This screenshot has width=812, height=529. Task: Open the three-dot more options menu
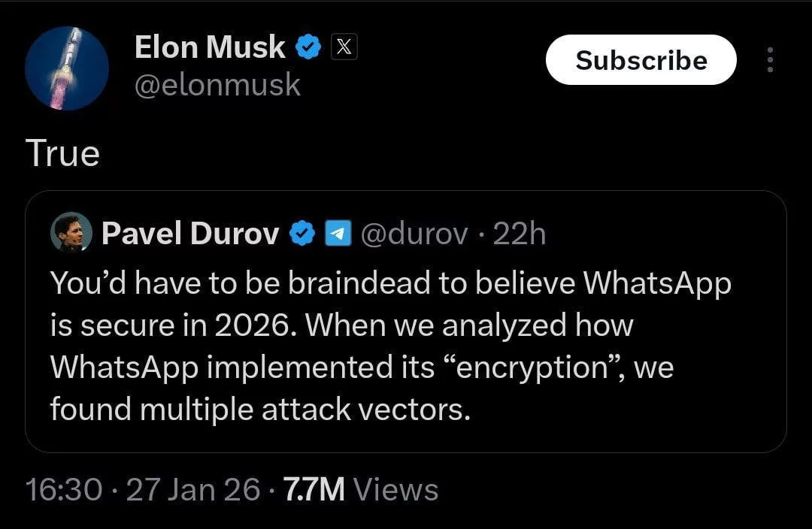[768, 60]
